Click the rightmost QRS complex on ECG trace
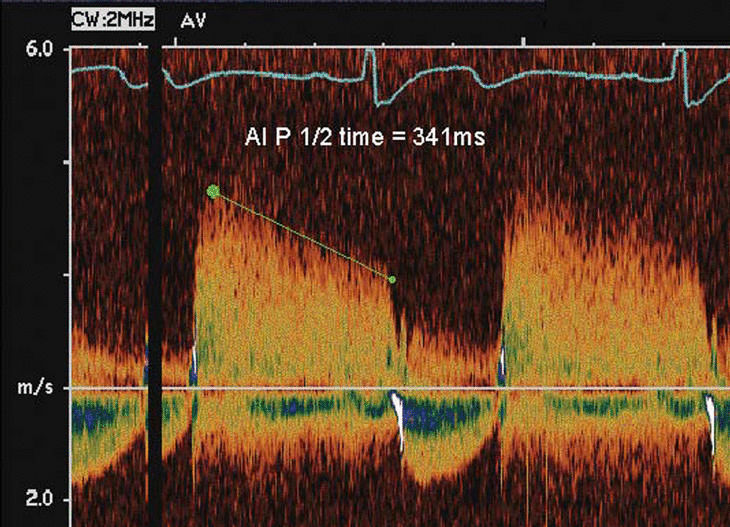730x527 pixels. coord(685,75)
